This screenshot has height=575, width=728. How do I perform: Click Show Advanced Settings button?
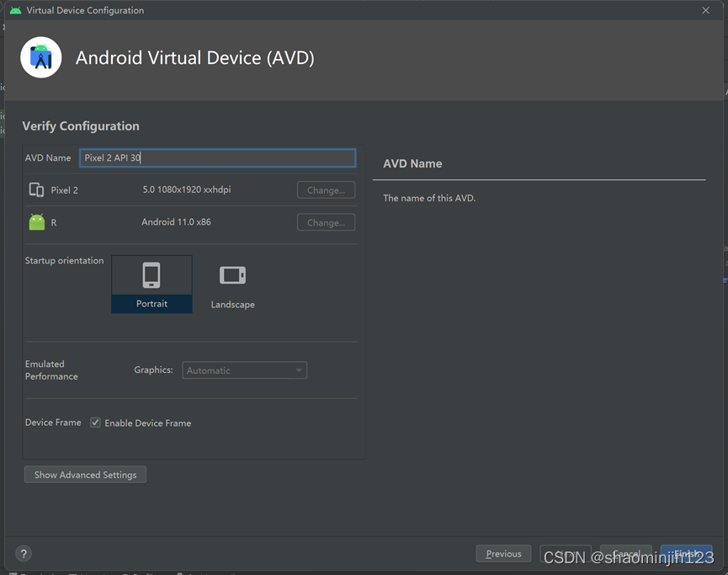click(x=86, y=475)
